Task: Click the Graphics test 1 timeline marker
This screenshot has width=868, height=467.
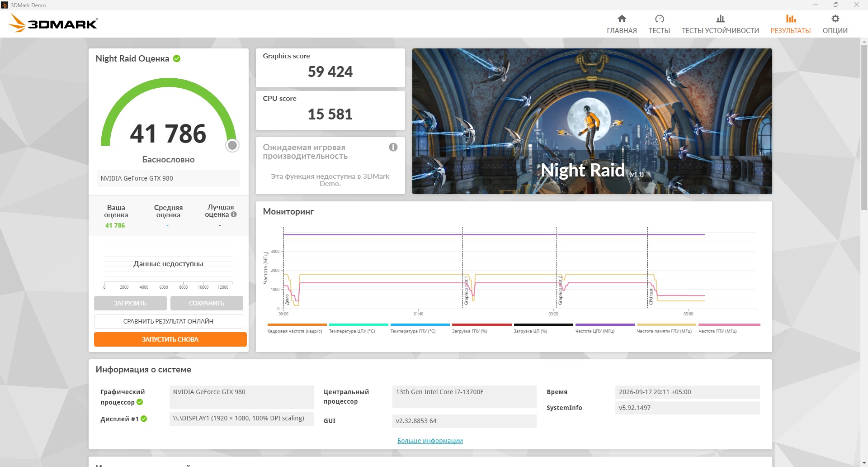Action: pyautogui.click(x=466, y=290)
